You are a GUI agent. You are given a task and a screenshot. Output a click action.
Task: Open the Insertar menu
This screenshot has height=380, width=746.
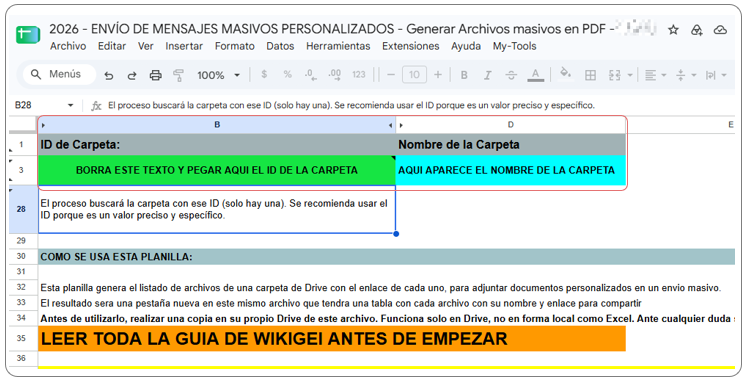click(x=184, y=46)
